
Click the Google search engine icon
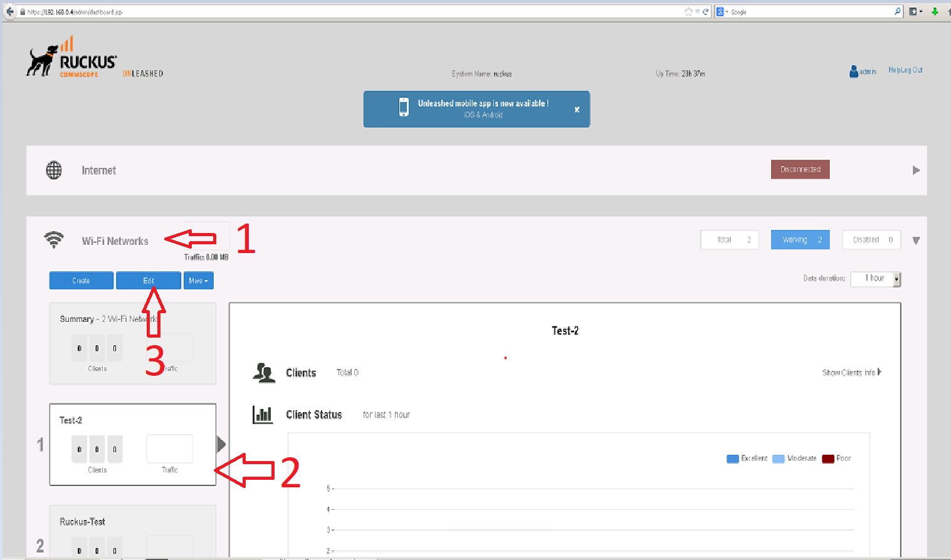pos(720,12)
